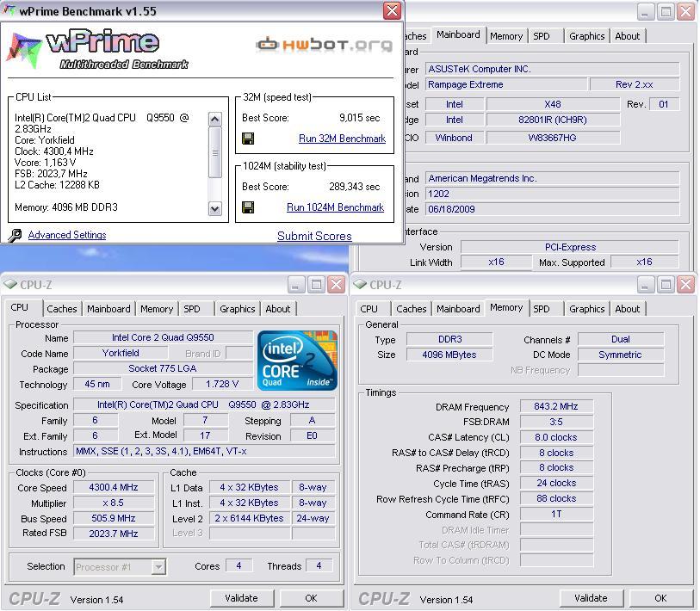The width and height of the screenshot is (700, 611).
Task: Switch to Memory tab in bottom-left CPU-Z
Action: pyautogui.click(x=157, y=309)
